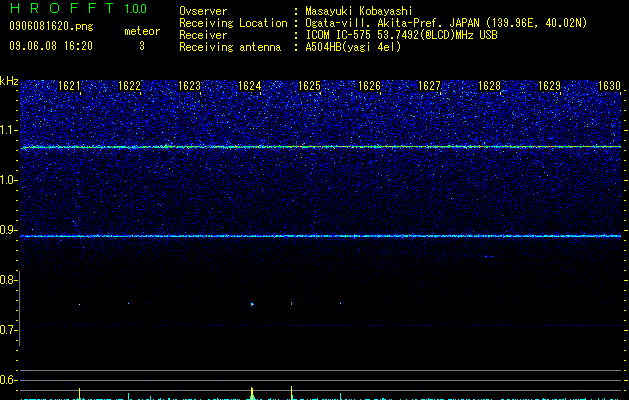The height and width of the screenshot is (400, 629).
Task: Select the 0.7 kHz axis label
Action: click(x=9, y=330)
